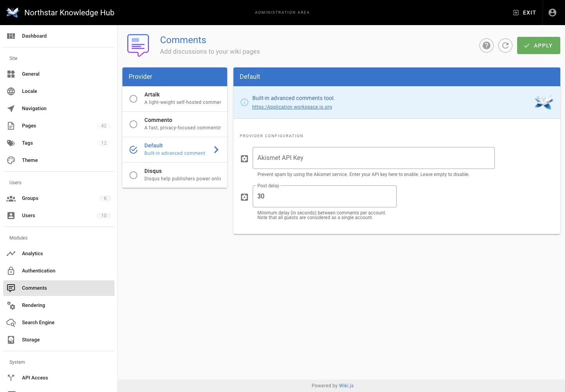Click settings icon beside Post delay
Screen dimensions: 565x392
pyautogui.click(x=244, y=197)
